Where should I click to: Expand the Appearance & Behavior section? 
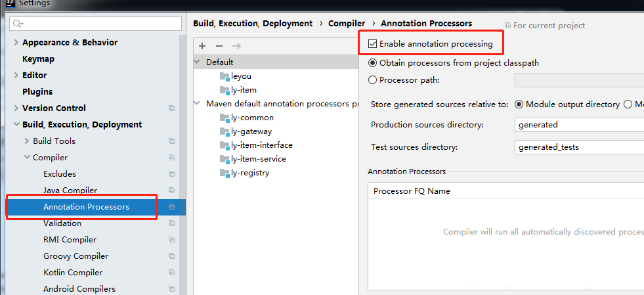click(x=16, y=43)
